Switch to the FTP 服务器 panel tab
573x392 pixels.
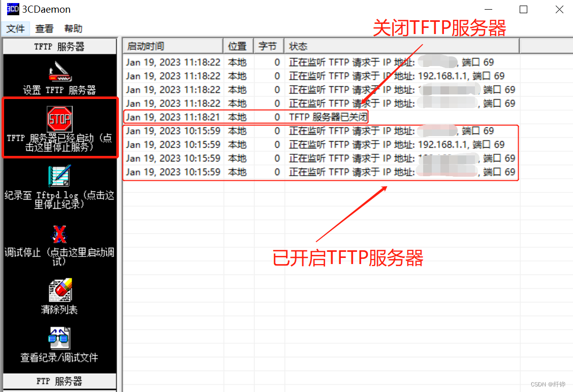point(59,381)
